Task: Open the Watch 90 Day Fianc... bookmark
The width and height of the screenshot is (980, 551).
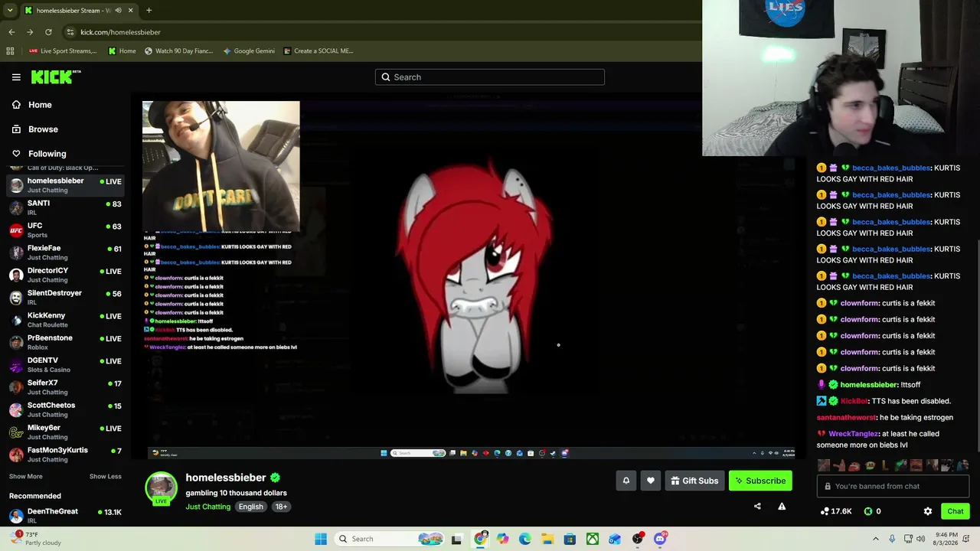Action: (178, 51)
